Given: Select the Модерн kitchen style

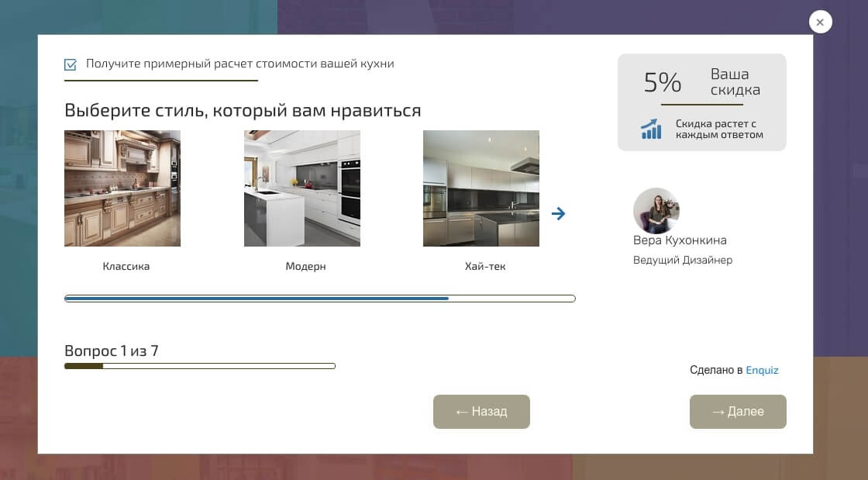Looking at the screenshot, I should click(302, 188).
